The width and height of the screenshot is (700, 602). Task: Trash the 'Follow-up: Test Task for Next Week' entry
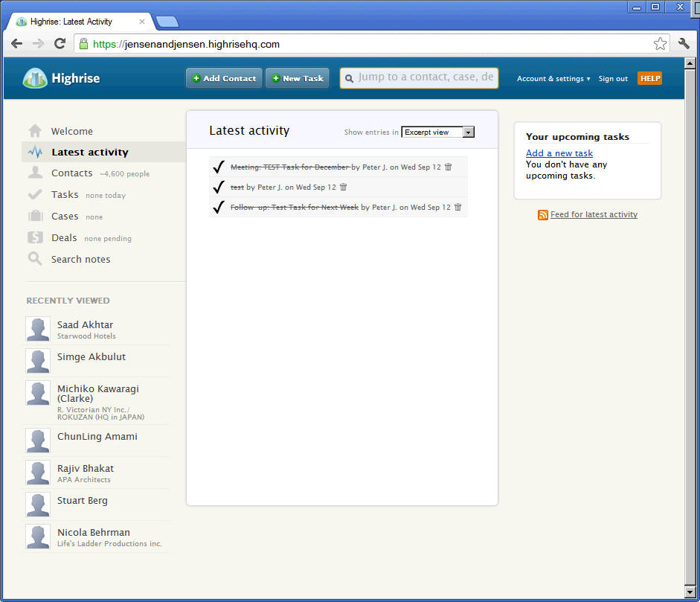point(458,207)
